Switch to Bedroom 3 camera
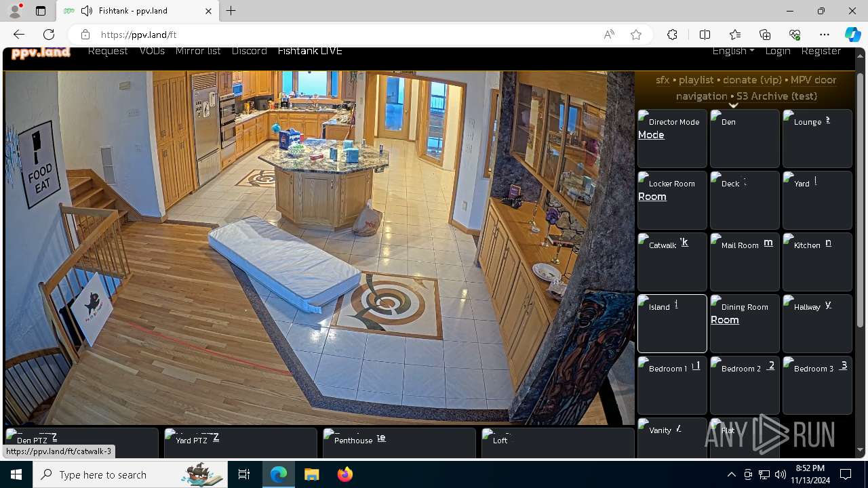 coord(817,385)
